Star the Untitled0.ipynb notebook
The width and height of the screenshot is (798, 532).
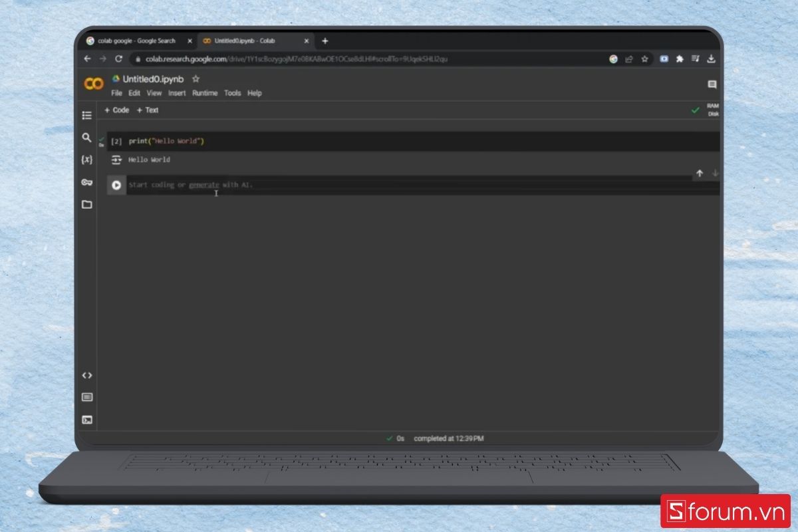pyautogui.click(x=196, y=78)
